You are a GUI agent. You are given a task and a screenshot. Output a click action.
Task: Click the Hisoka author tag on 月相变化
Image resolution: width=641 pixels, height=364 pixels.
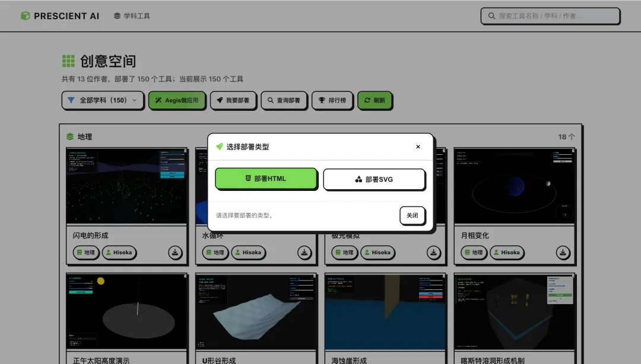pos(507,253)
